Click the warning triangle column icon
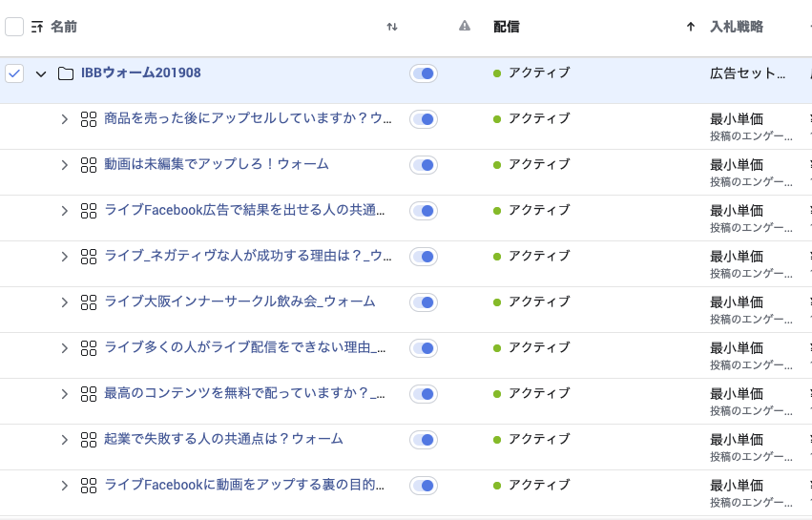The image size is (812, 520). pyautogui.click(x=465, y=26)
